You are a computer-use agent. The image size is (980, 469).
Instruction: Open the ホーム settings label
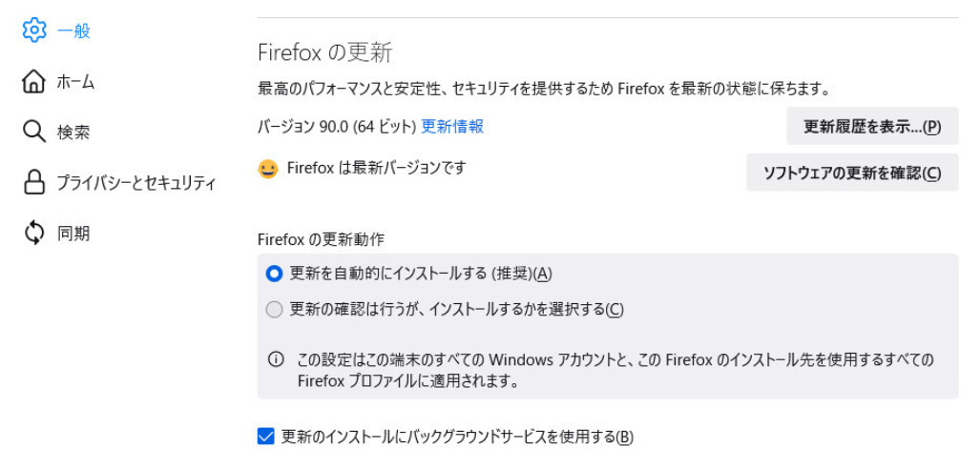[75, 81]
